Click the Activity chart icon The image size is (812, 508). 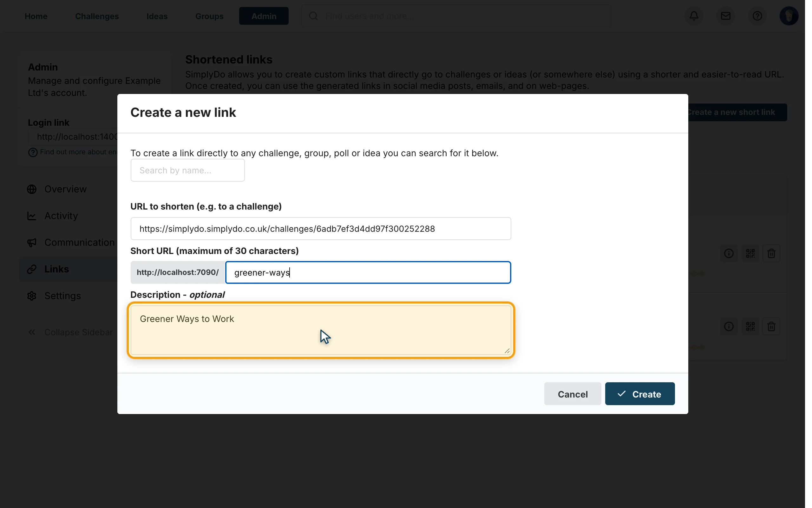[x=32, y=216]
